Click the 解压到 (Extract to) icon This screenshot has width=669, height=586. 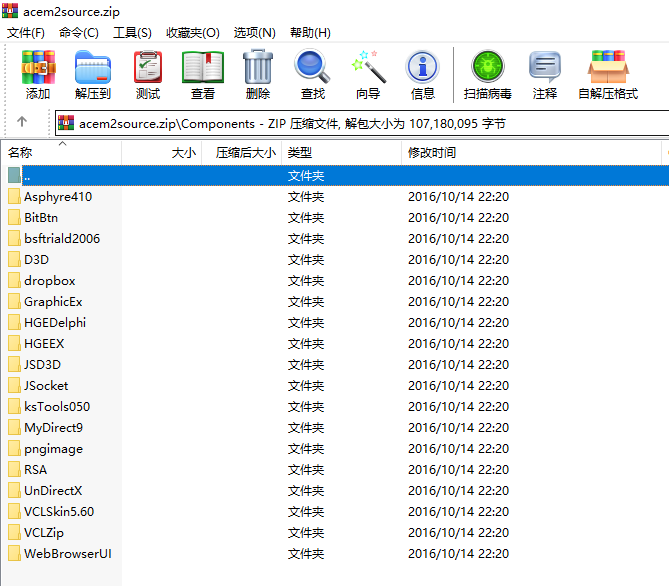93,67
